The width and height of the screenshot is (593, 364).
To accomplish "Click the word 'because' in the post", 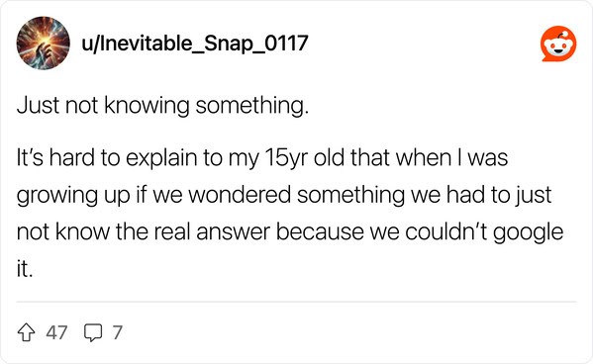I will coord(320,232).
